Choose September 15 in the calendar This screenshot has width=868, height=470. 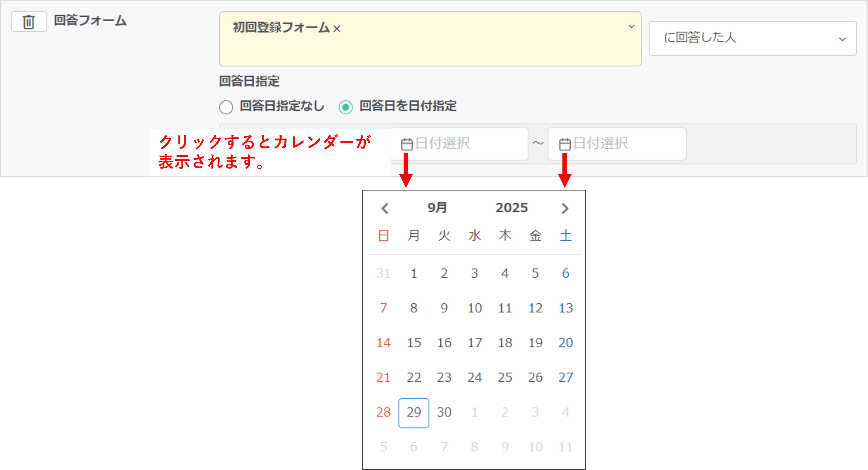coord(414,343)
